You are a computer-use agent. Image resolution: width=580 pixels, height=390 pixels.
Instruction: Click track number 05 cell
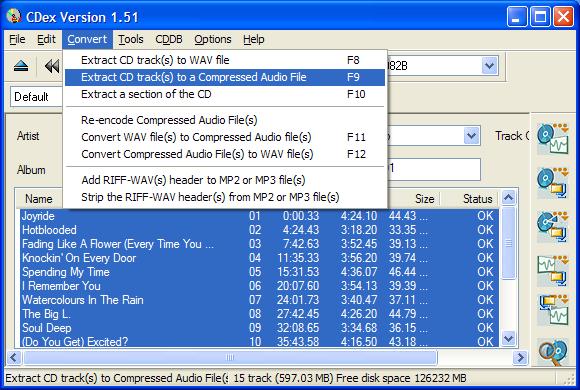pyautogui.click(x=255, y=272)
